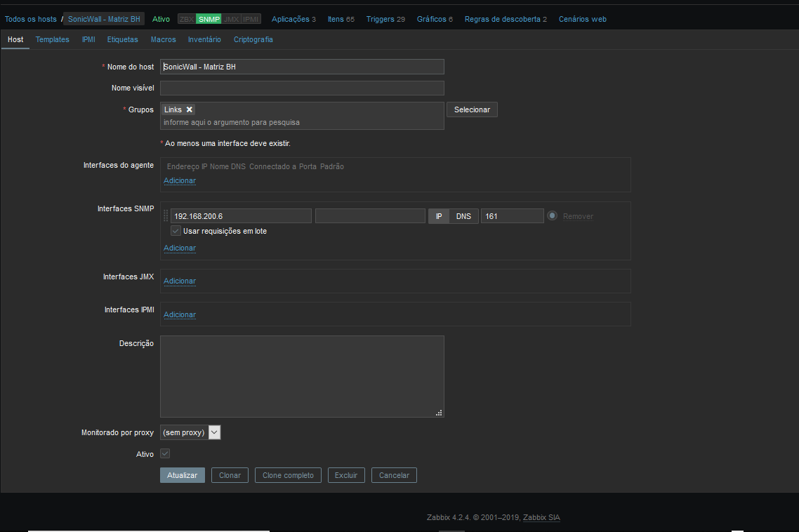
Task: Select the default SNMP interface radio button
Action: coord(553,216)
